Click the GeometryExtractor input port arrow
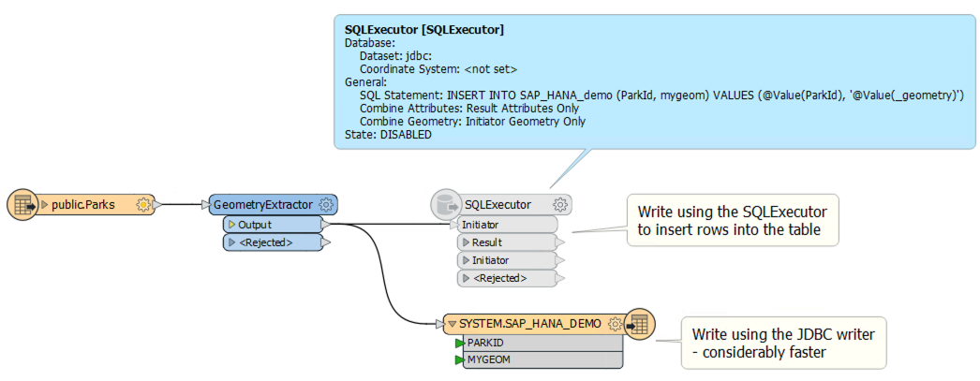This screenshot has height=381, width=980. 205,204
